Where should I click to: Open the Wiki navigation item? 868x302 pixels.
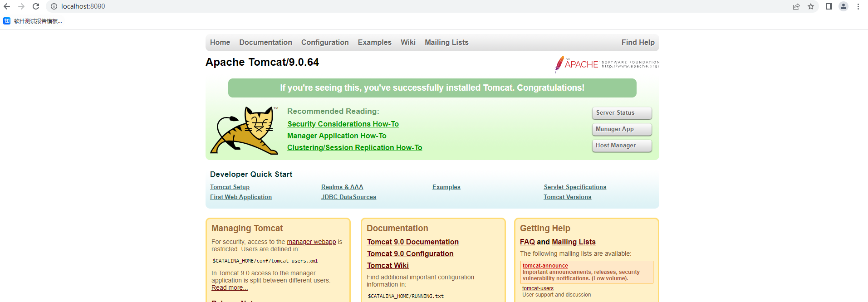408,42
